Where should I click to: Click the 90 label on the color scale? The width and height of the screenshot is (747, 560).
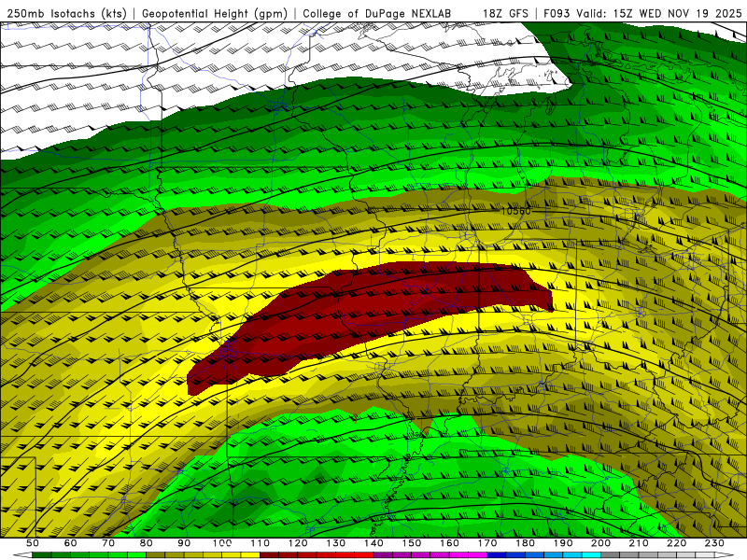click(x=184, y=543)
